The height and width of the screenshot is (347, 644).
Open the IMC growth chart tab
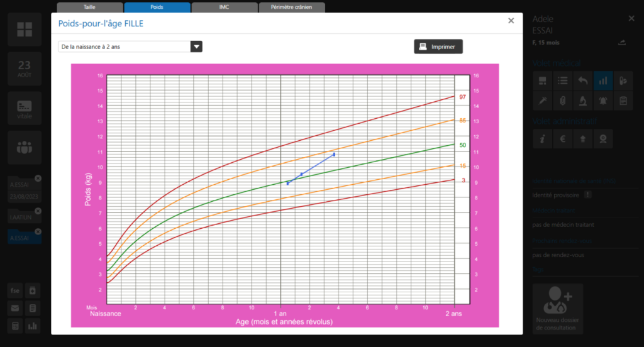[x=224, y=7]
